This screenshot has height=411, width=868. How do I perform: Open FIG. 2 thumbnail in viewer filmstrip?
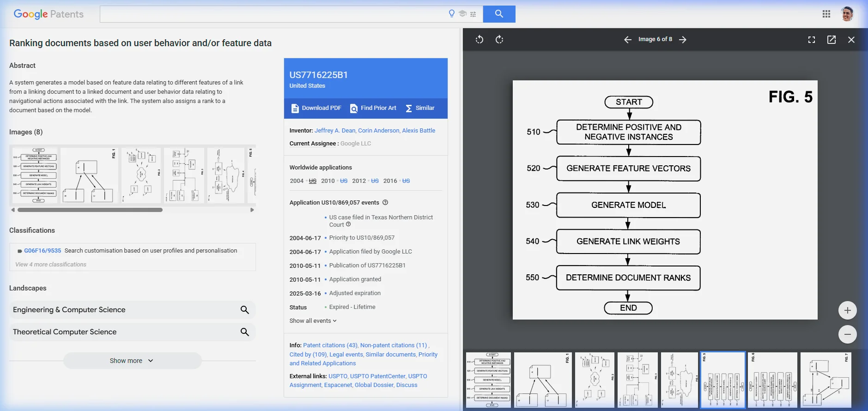[595, 380]
